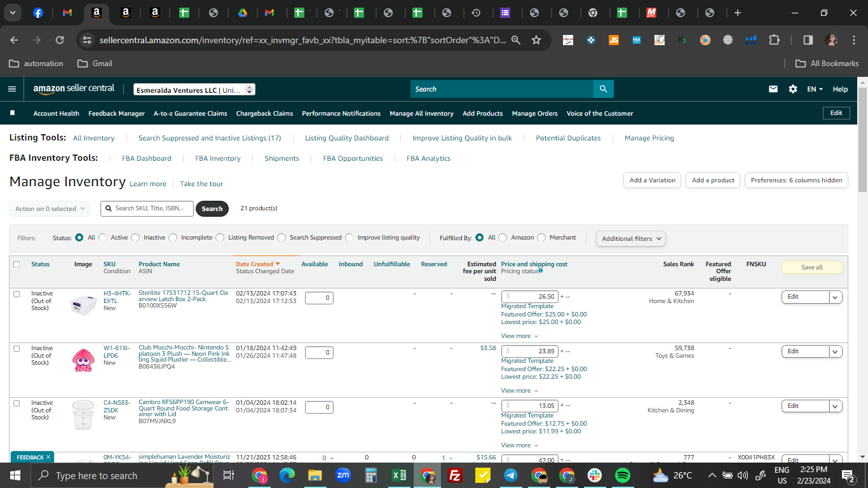868x488 pixels.
Task: Click the FBA extension icon
Action: pyautogui.click(x=637, y=40)
